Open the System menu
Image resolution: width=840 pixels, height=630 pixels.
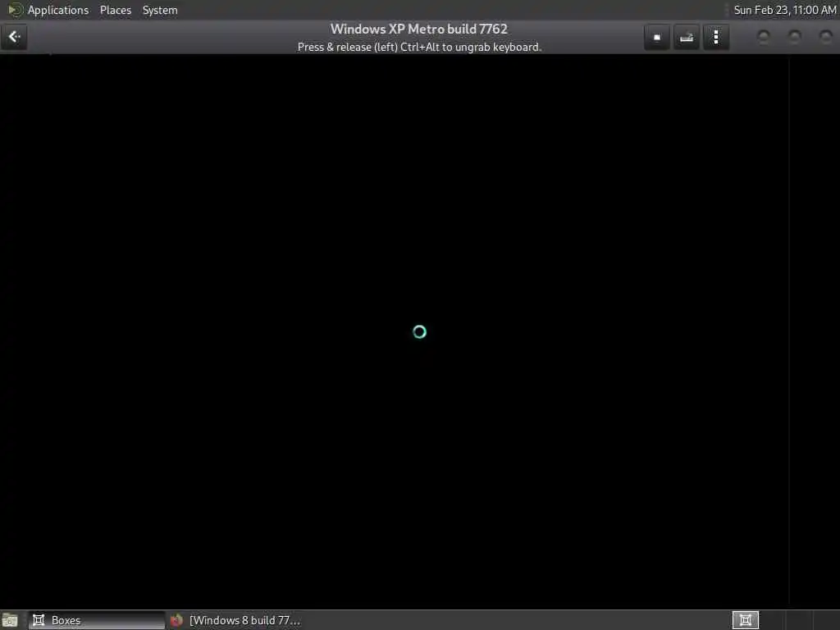[160, 10]
